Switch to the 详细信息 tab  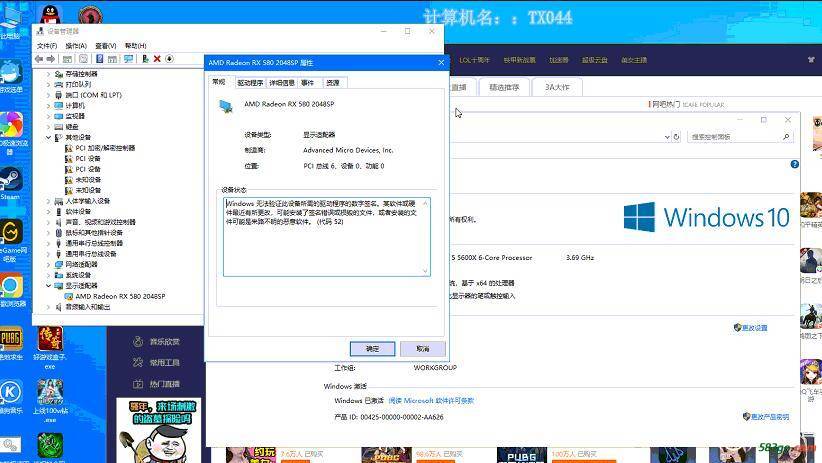click(282, 83)
